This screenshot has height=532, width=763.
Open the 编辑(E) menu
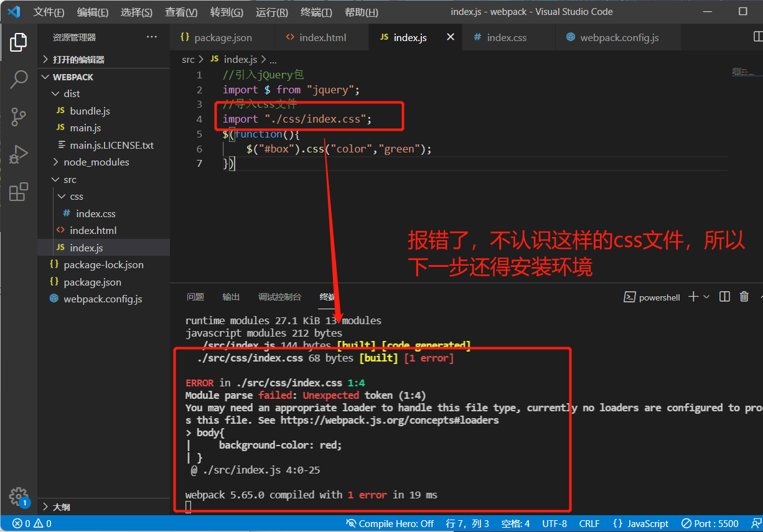pyautogui.click(x=93, y=12)
